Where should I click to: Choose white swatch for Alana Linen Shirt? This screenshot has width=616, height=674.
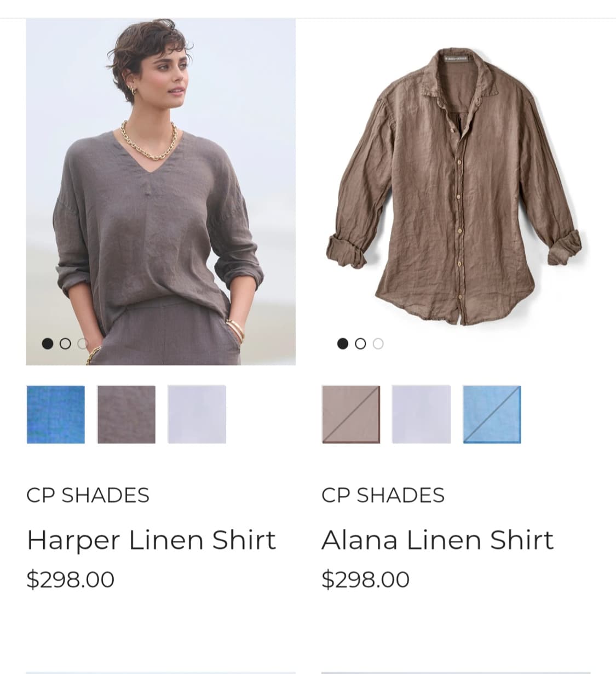pyautogui.click(x=422, y=414)
